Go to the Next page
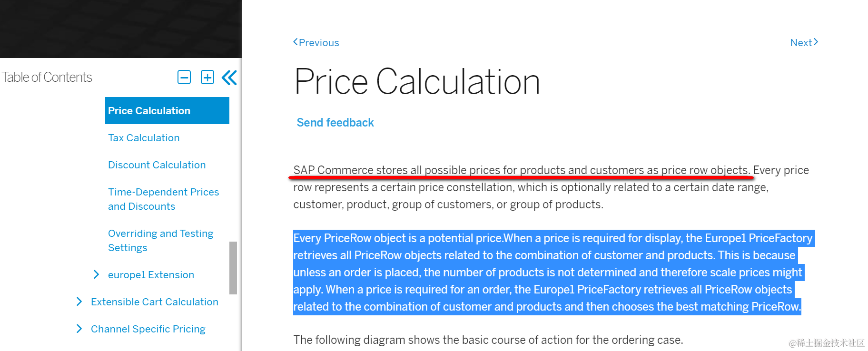This screenshot has width=868, height=351. pos(804,43)
